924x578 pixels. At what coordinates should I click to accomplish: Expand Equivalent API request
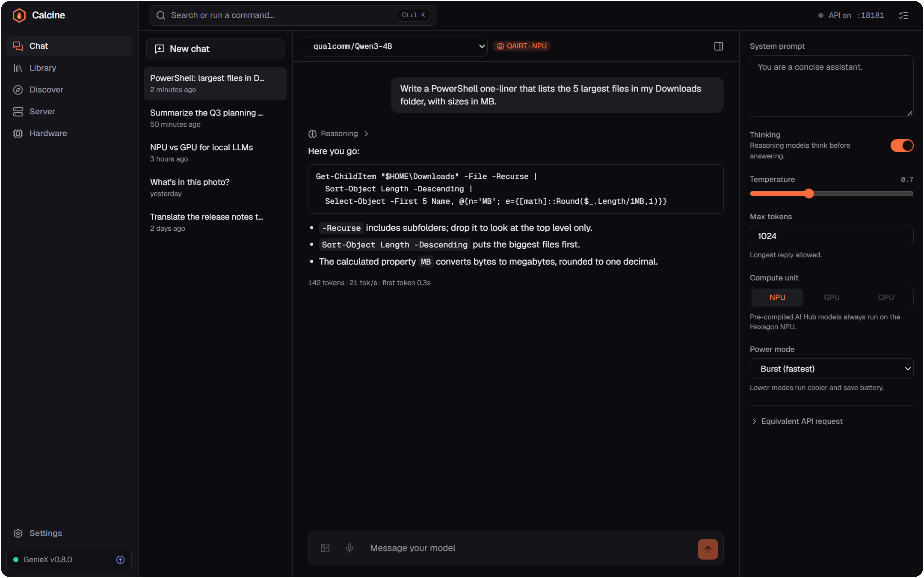point(797,421)
